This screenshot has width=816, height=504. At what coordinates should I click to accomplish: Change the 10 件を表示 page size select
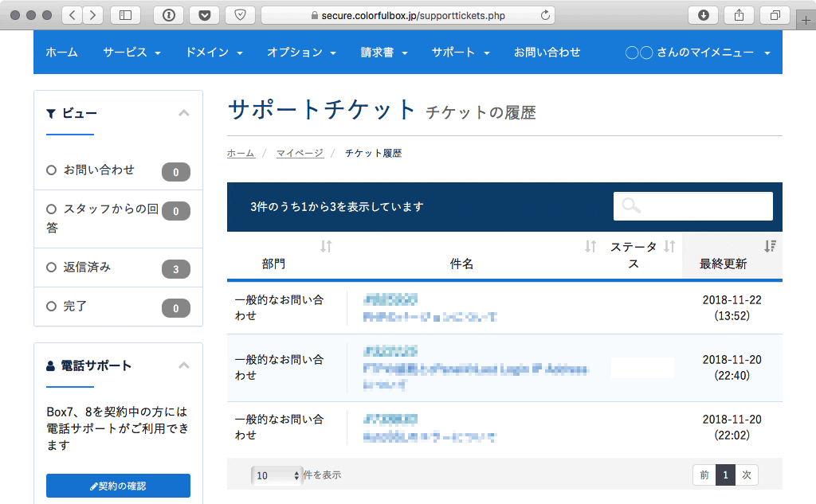pyautogui.click(x=277, y=475)
